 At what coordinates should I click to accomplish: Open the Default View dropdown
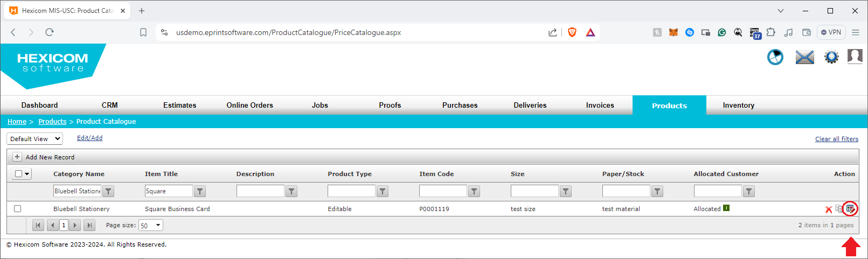click(35, 138)
